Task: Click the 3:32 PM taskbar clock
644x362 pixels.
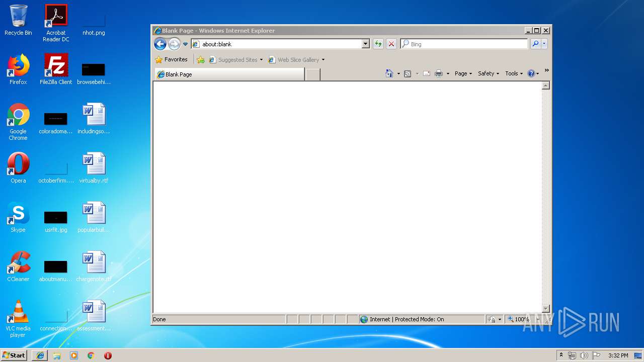Action: click(618, 355)
